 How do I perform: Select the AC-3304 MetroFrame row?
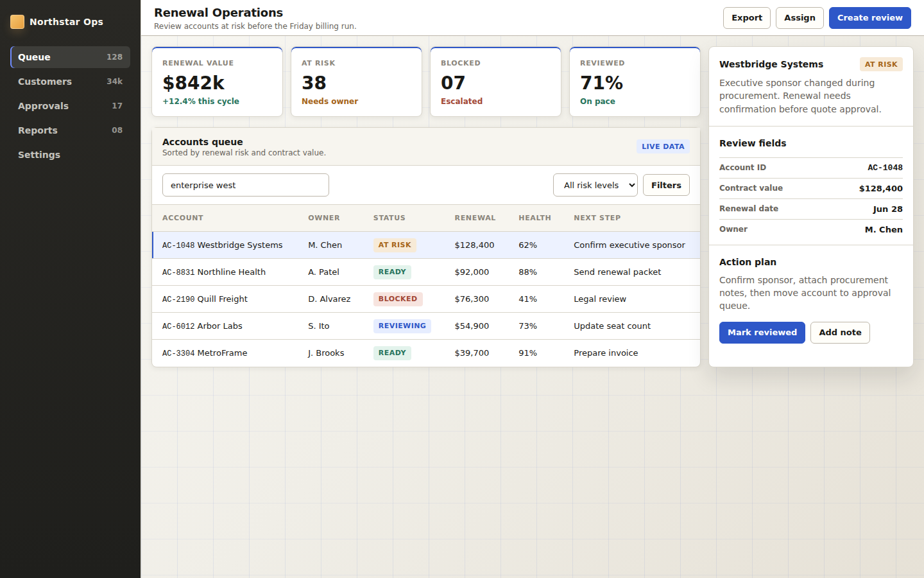tap(426, 353)
